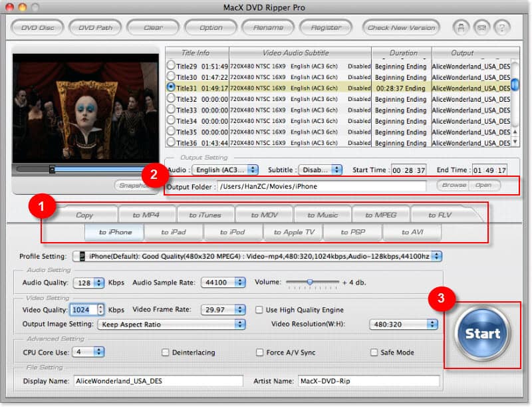
Task: Open help with the question mark icon
Action: [x=502, y=27]
